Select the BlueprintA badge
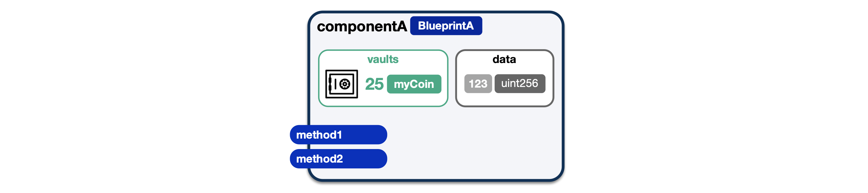This screenshot has height=193, width=868. [x=446, y=26]
